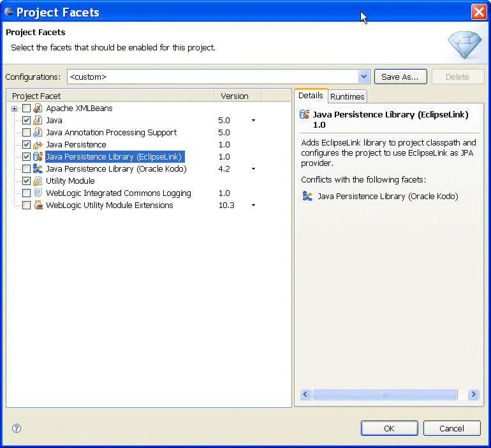Open the Java version dropdown arrow
Viewport: 491px width, 448px height.
tap(253, 121)
